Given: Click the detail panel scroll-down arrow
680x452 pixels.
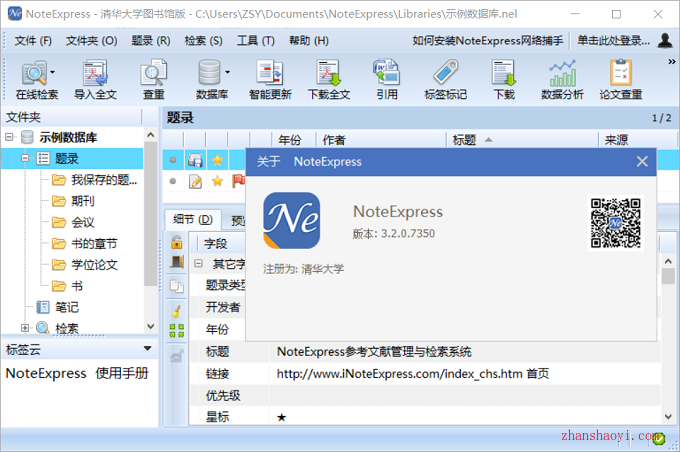Looking at the screenshot, I should [668, 416].
